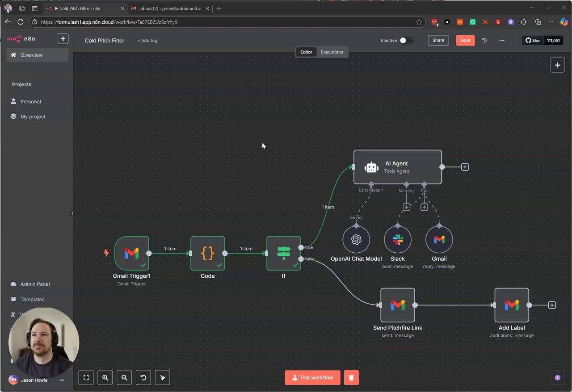Screen dimensions: 572x392
Task: Collapse the left sidebar
Action: click(x=72, y=213)
